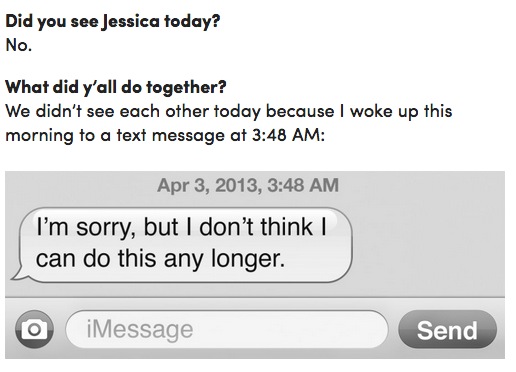Click the "Did you see Jessica today?" heading
This screenshot has width=516, height=372.
(x=113, y=21)
